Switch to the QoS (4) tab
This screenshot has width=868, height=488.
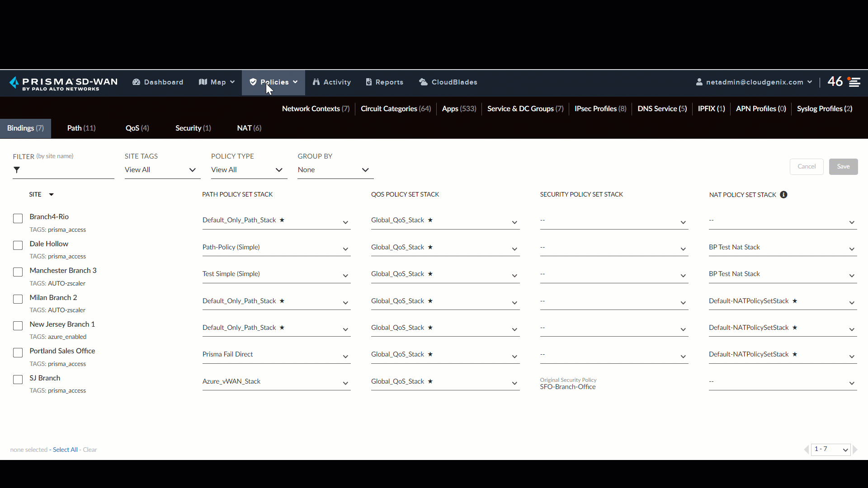point(137,128)
